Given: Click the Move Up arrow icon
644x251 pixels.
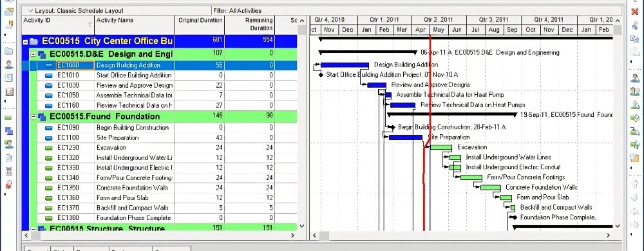Looking at the screenshot, I should 634,185.
